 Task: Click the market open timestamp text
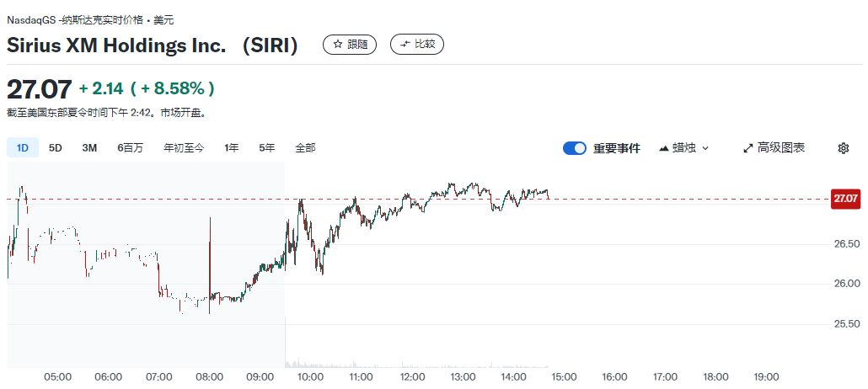click(x=107, y=113)
